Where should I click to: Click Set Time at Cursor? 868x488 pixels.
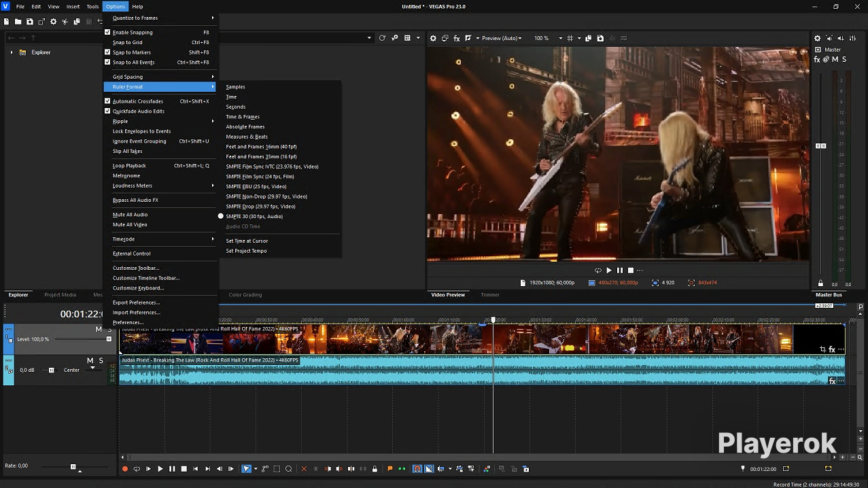tap(247, 241)
